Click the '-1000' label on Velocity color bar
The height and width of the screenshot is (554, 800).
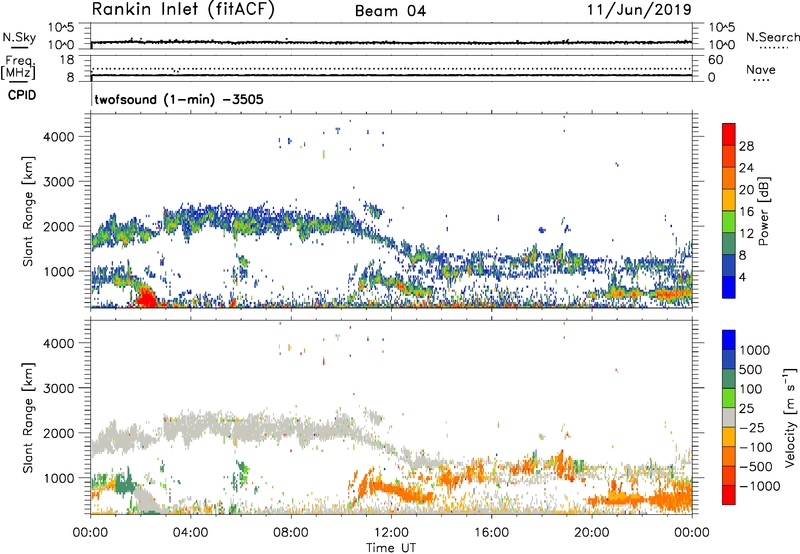(x=760, y=486)
